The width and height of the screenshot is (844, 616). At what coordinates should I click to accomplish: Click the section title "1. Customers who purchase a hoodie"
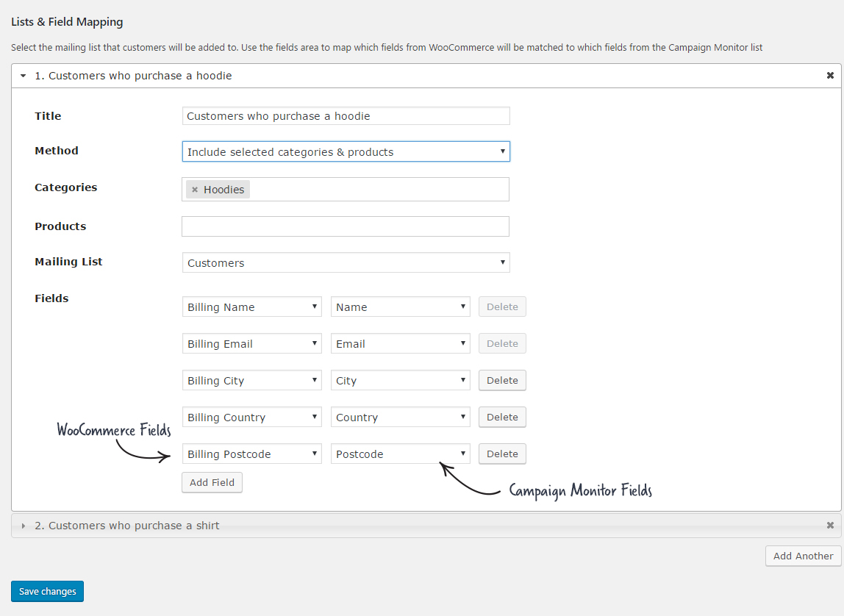tap(133, 76)
